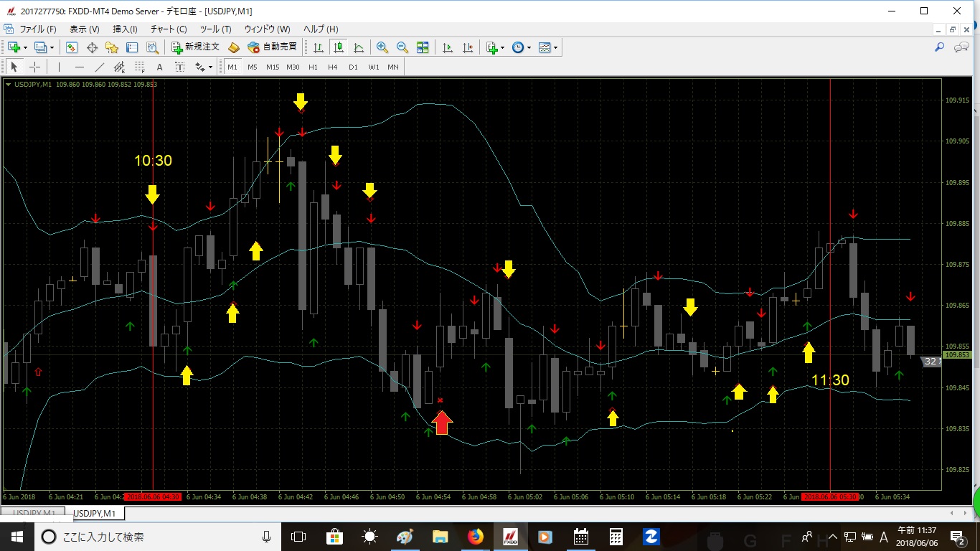This screenshot has width=980, height=551.
Task: Select the Crosshair tool
Action: [x=34, y=67]
